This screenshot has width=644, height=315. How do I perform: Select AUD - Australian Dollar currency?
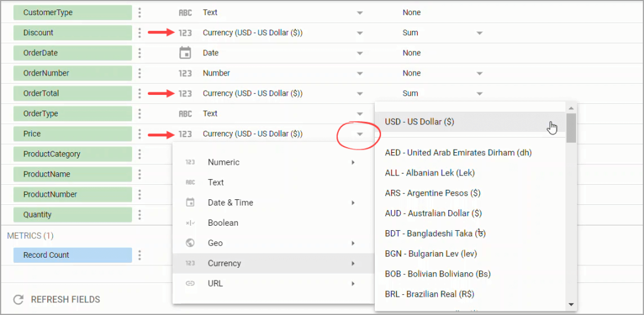470,213
